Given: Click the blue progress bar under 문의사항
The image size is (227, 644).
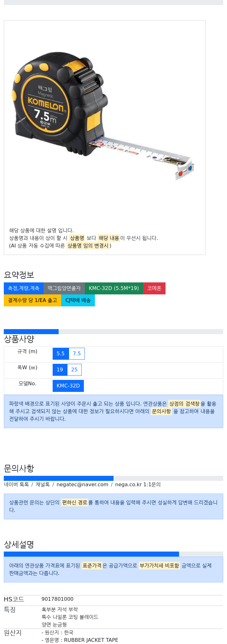Looking at the screenshot, I should point(59,478).
